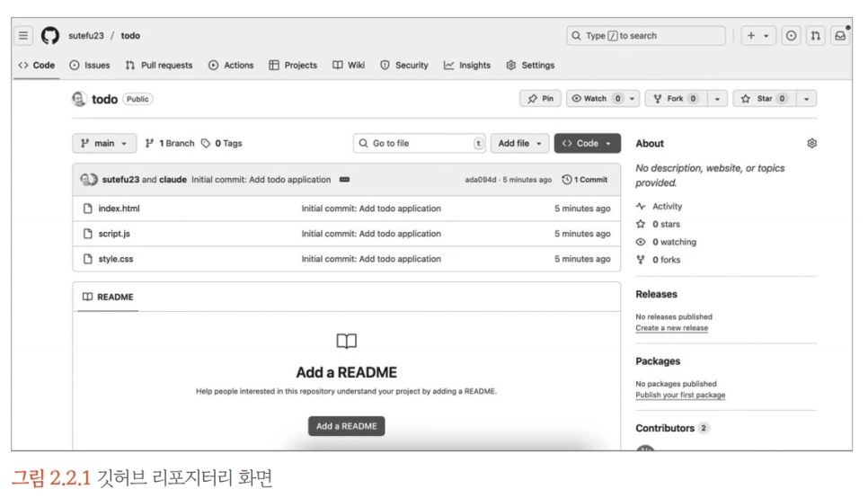The image size is (868, 498).
Task: Click the commit authors avatar pair
Action: [89, 180]
